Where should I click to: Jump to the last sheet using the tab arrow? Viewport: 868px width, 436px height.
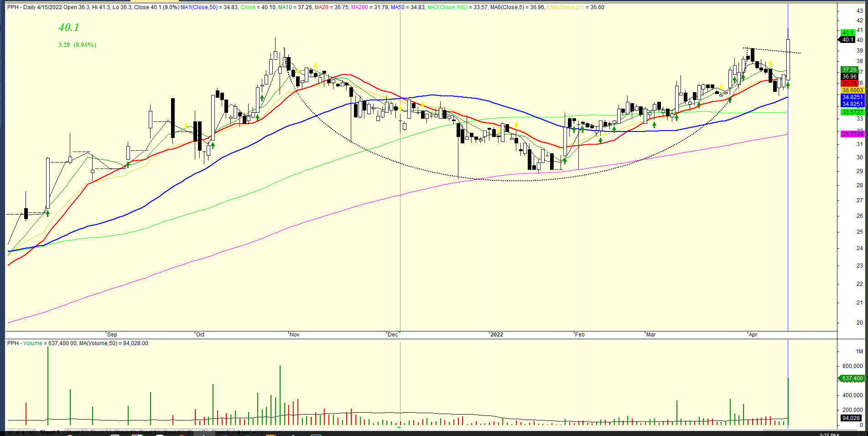pyautogui.click(x=31, y=432)
